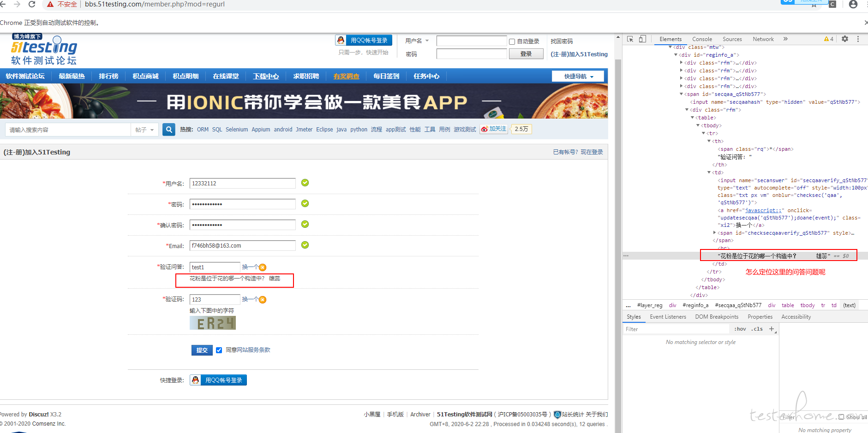
Task: Click the refresh icon beside 验证问答 换一个
Action: (x=263, y=267)
